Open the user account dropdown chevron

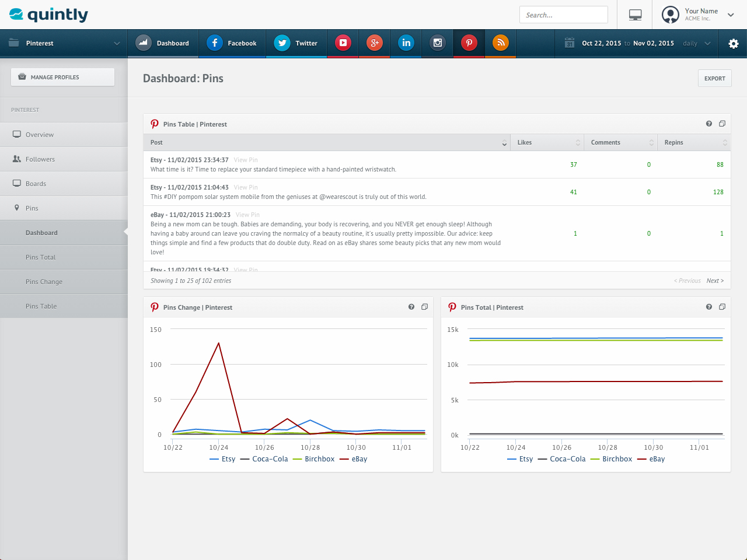(731, 15)
